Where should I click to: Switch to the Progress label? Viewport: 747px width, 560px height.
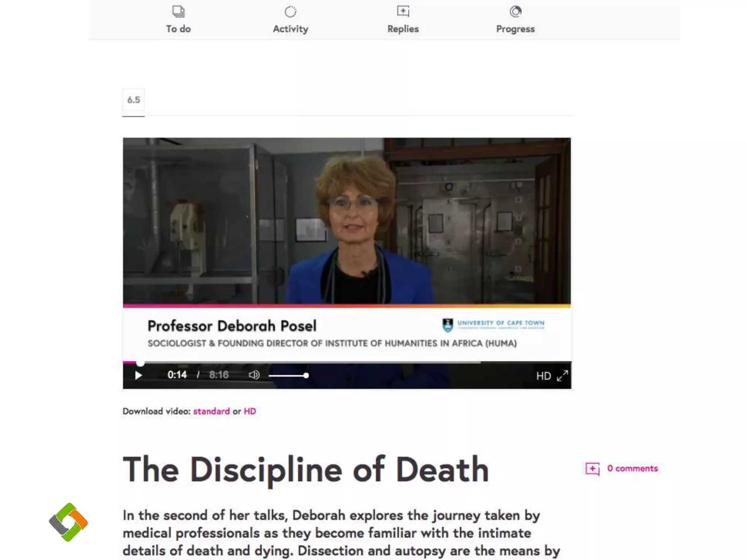[515, 29]
